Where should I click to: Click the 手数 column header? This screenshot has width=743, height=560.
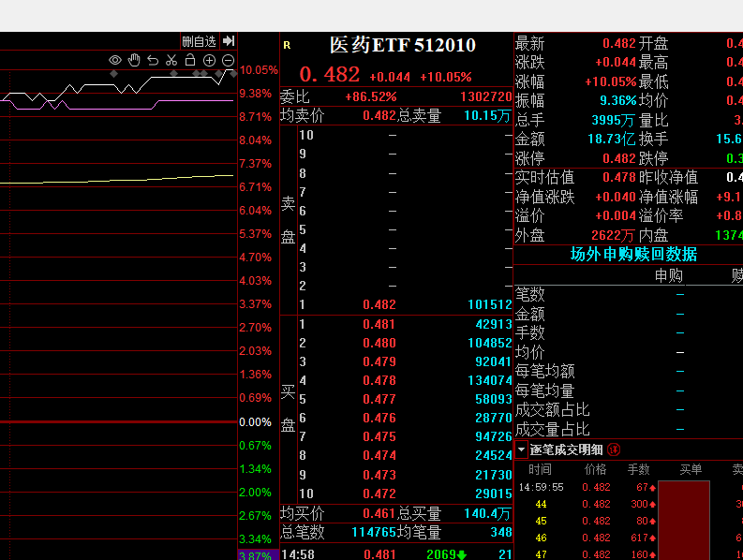coord(638,469)
